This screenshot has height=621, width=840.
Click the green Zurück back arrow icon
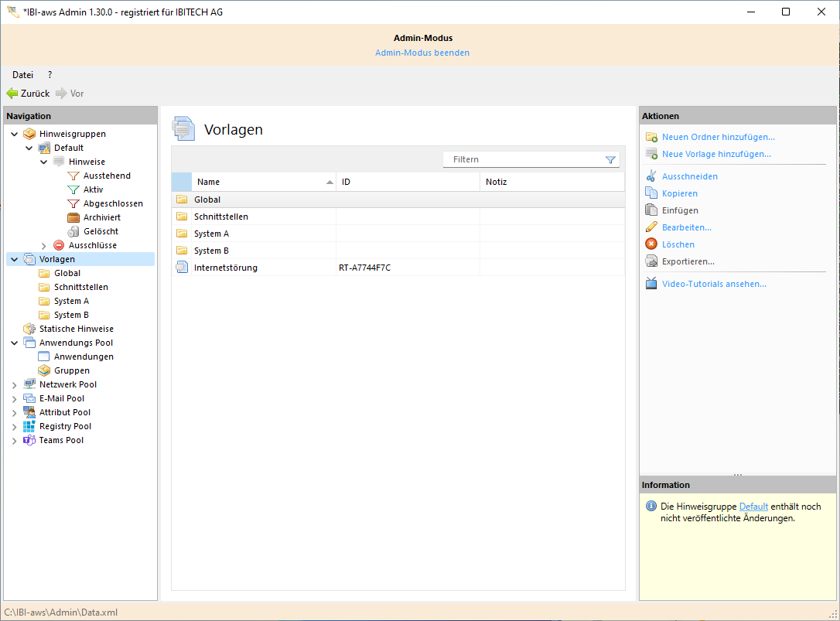tap(12, 94)
